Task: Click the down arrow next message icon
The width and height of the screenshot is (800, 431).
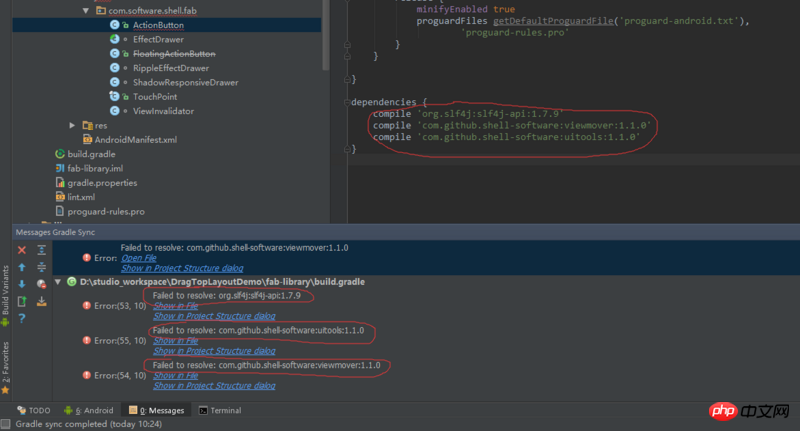Action: tap(22, 284)
